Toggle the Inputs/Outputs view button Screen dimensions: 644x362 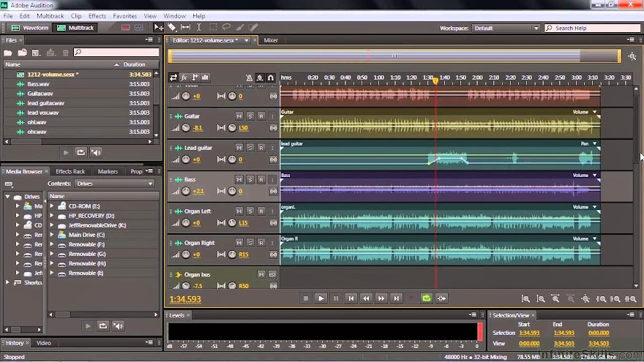click(x=173, y=78)
